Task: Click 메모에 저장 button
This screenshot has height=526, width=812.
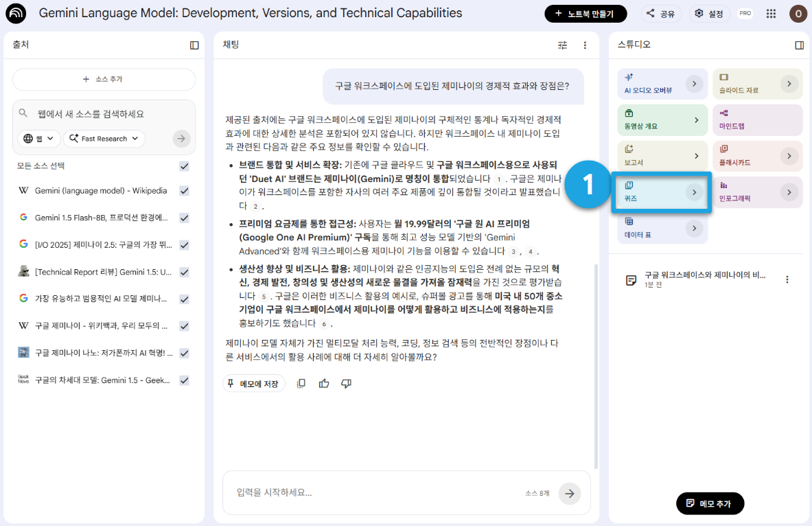Action: 254,383
